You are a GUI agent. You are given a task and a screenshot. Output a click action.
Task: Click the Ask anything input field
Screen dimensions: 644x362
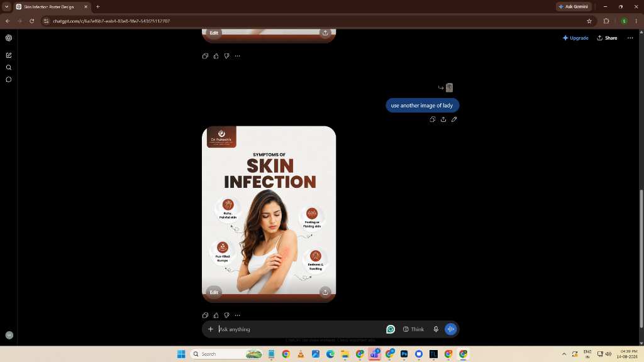point(300,329)
